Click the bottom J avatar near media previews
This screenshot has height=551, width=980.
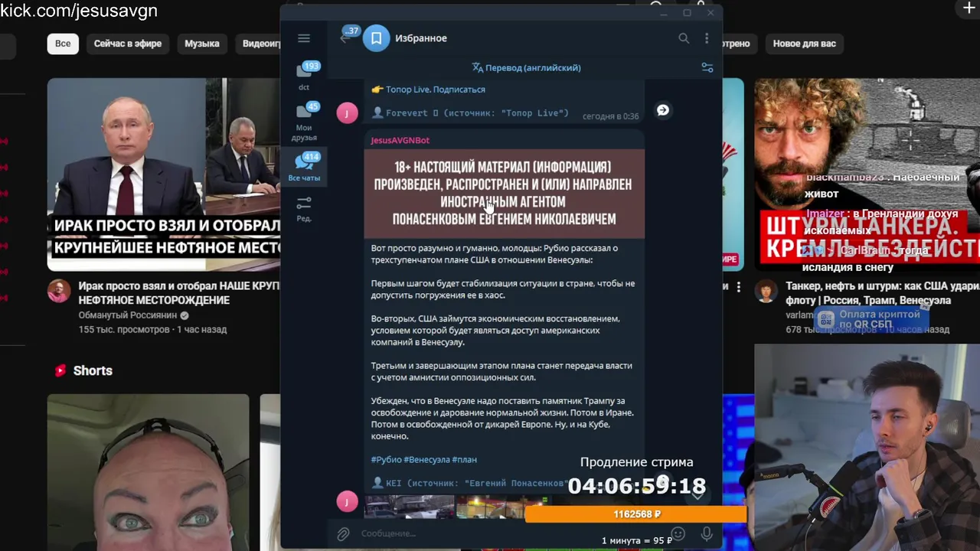(347, 501)
